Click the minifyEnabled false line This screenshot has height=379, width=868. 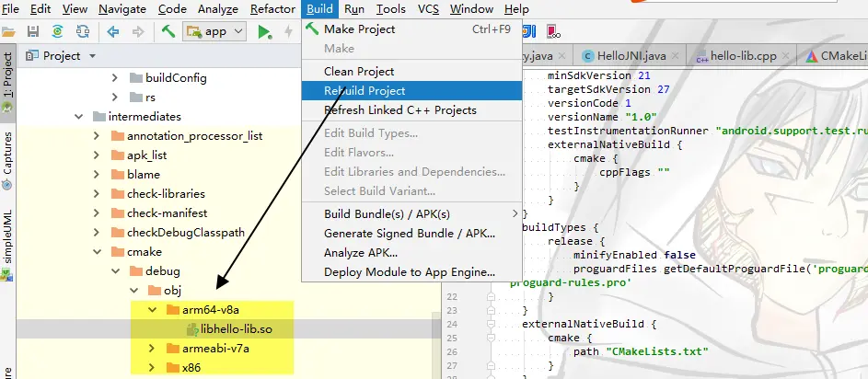634,255
